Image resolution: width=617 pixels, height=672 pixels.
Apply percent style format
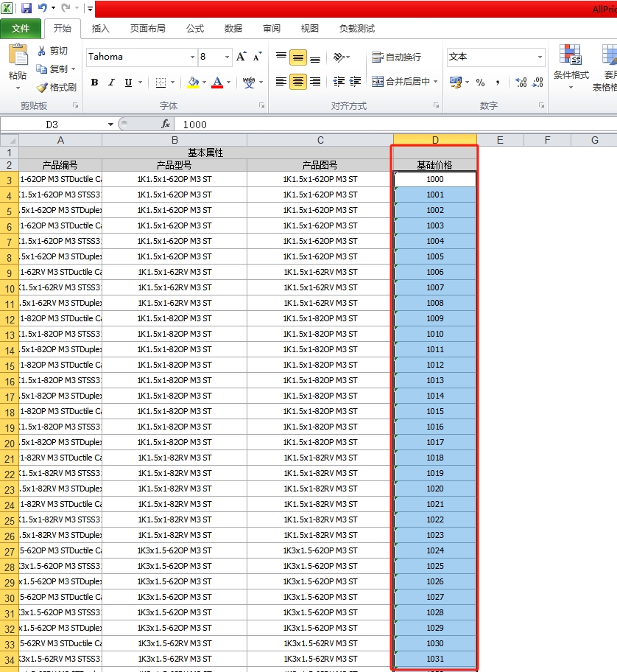480,83
